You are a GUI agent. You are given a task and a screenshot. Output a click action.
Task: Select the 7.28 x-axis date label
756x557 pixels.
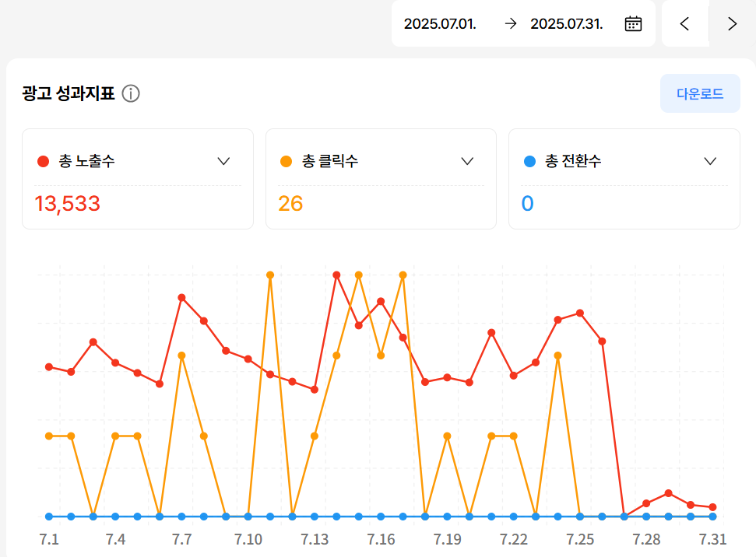[x=646, y=539]
